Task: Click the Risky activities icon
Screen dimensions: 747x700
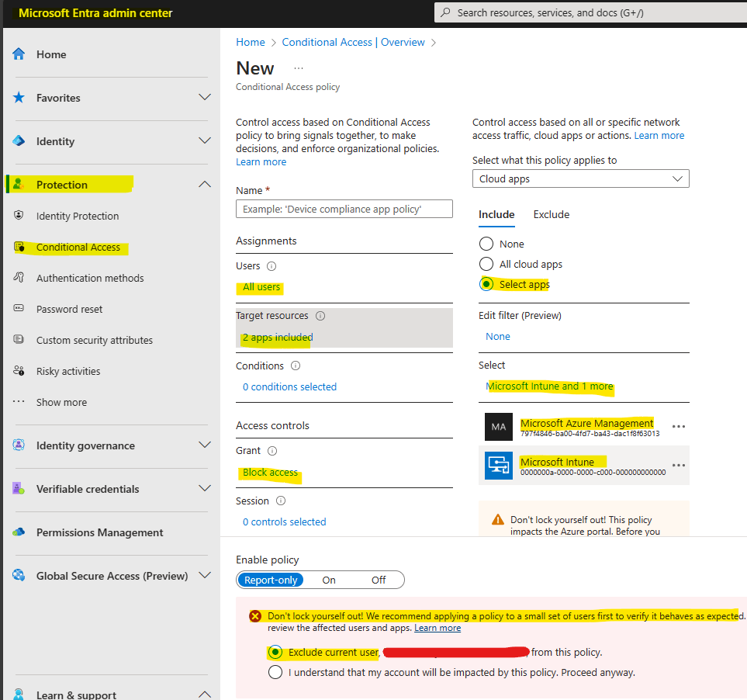Action: tap(19, 371)
